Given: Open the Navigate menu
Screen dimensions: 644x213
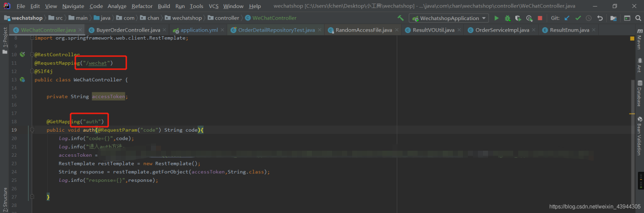Looking at the screenshot, I should pos(73,6).
